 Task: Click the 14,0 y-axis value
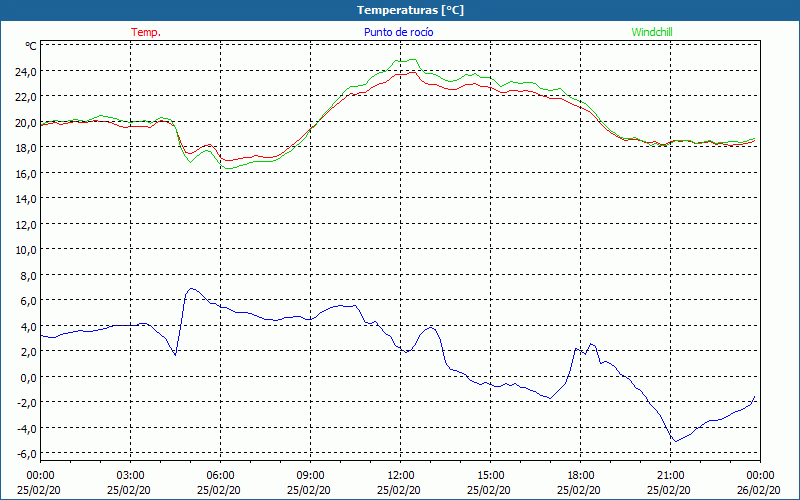[26, 199]
